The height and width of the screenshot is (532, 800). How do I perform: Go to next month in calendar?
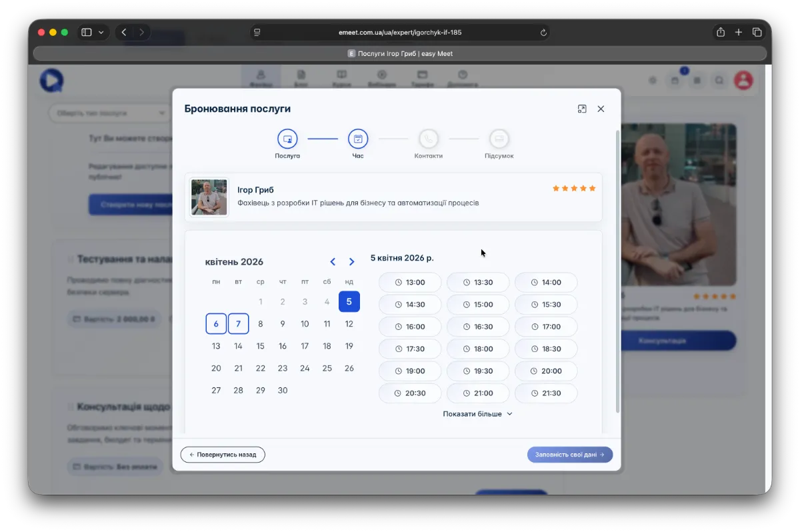pyautogui.click(x=351, y=262)
